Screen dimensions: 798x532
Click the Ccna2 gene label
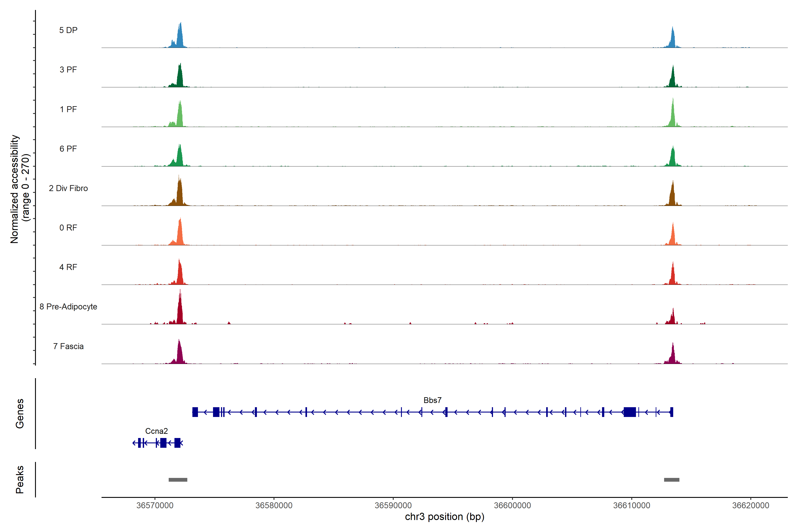156,431
